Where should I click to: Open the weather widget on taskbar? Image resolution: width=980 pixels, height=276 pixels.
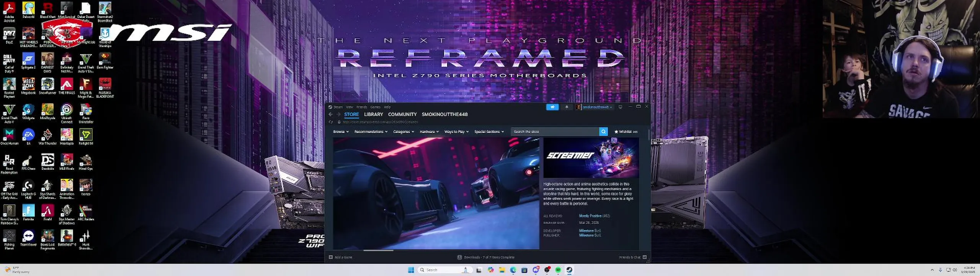(17, 270)
